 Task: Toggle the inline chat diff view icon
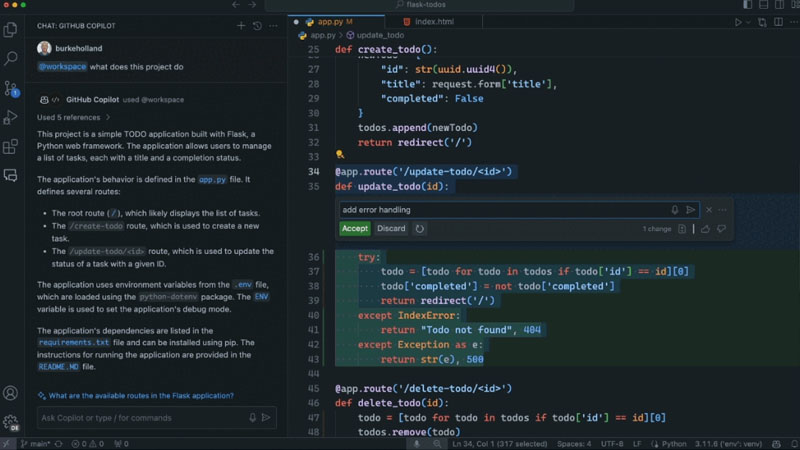tap(682, 229)
